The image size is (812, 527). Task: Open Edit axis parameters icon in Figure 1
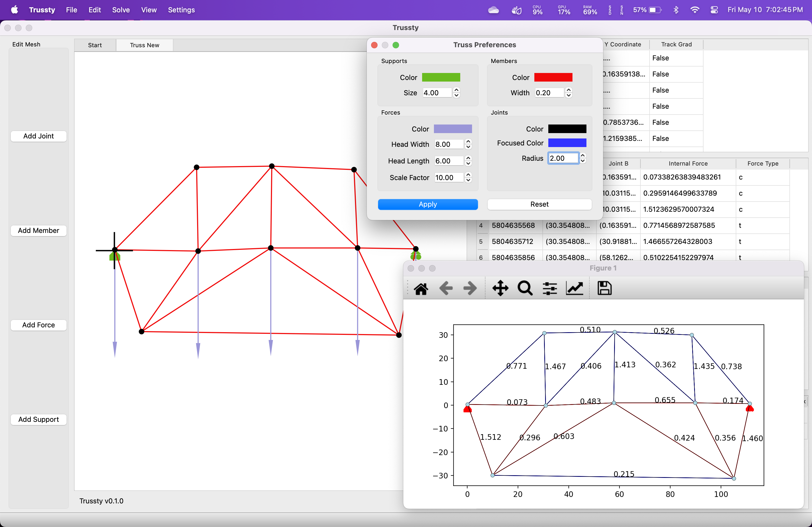(575, 288)
